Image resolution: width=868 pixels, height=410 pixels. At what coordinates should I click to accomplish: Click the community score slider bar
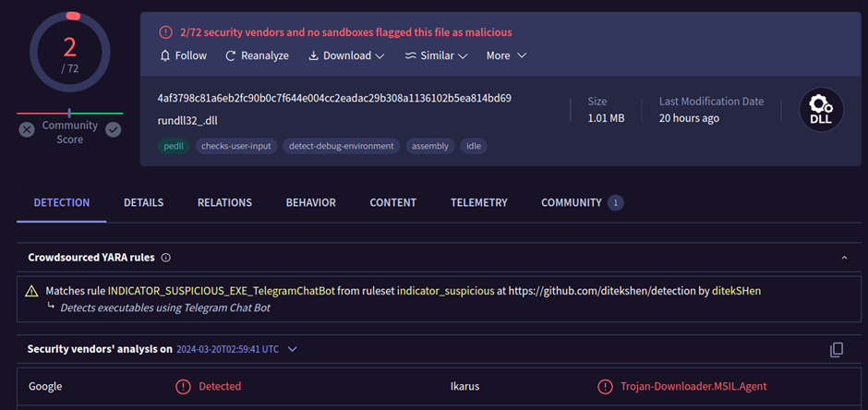click(69, 114)
